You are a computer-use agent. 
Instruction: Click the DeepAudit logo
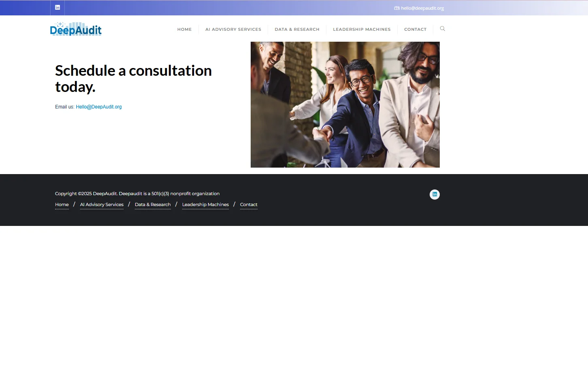pos(76,29)
